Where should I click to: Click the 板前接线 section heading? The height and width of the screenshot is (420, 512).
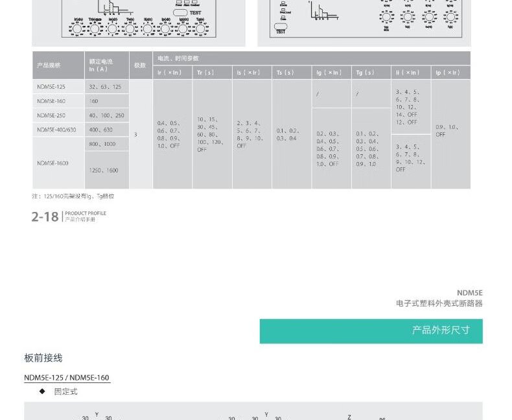point(43,358)
